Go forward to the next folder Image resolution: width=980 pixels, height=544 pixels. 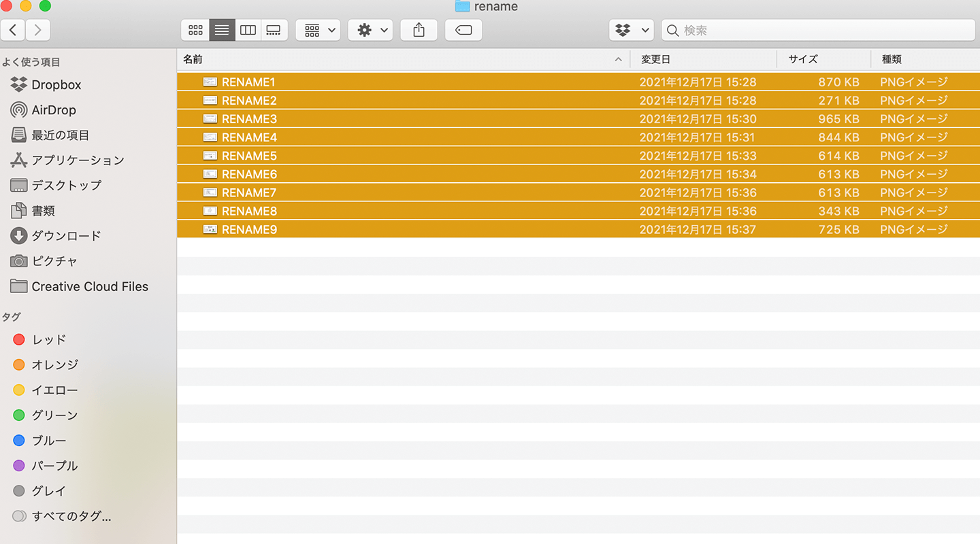click(38, 30)
